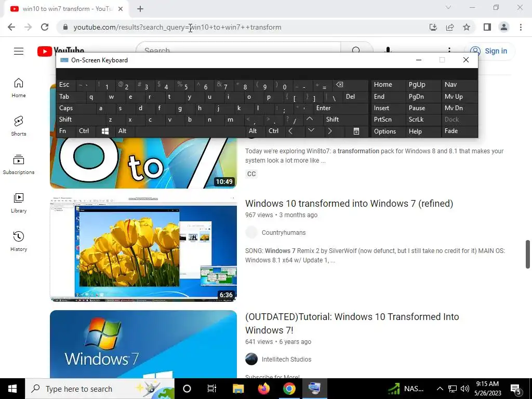This screenshot has height=399, width=532.
Task: Open the Chrome profile avatar
Action: (504, 27)
